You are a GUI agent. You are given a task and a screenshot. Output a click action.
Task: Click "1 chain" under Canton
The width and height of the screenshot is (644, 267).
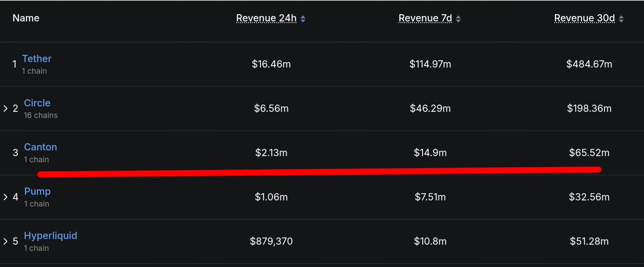coord(36,160)
